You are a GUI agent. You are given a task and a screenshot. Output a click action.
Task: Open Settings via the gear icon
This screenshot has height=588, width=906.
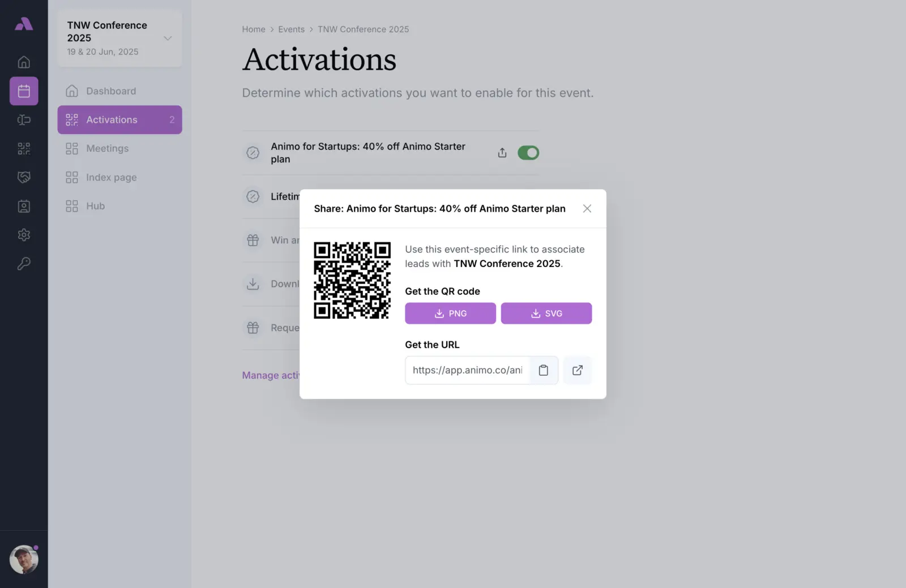point(24,235)
